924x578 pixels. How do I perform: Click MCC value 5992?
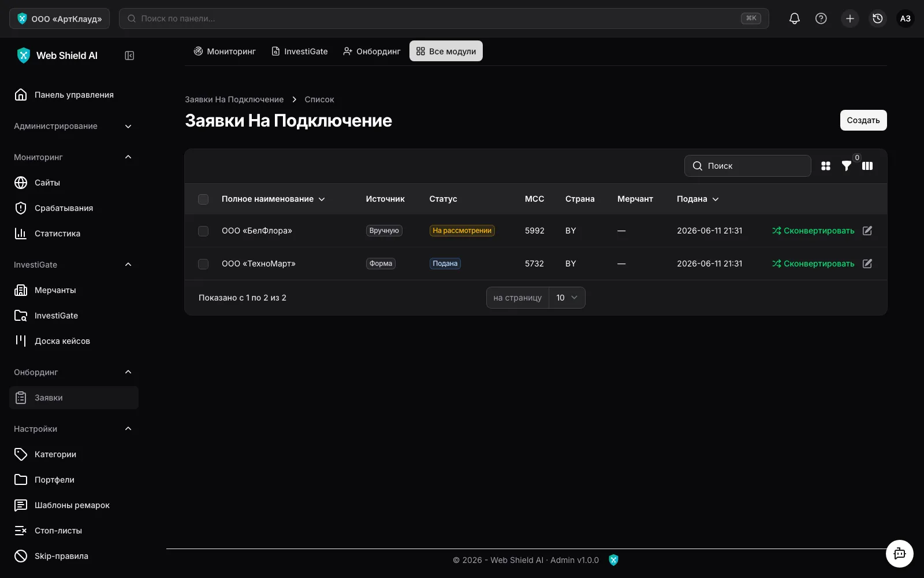(x=535, y=231)
